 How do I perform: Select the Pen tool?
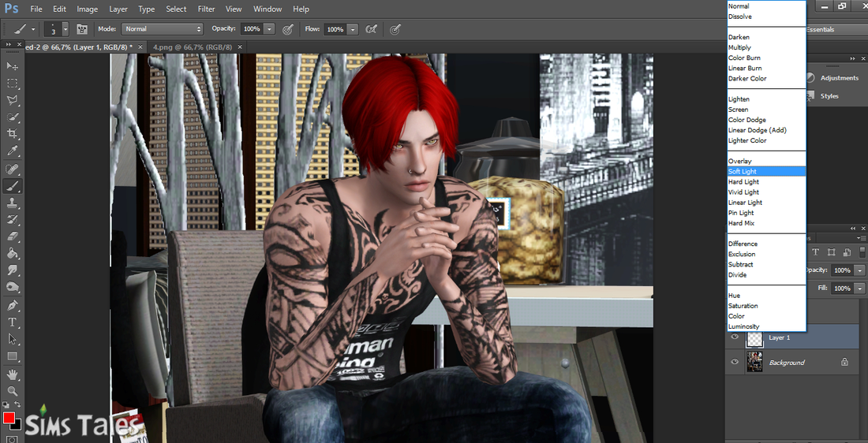(12, 305)
